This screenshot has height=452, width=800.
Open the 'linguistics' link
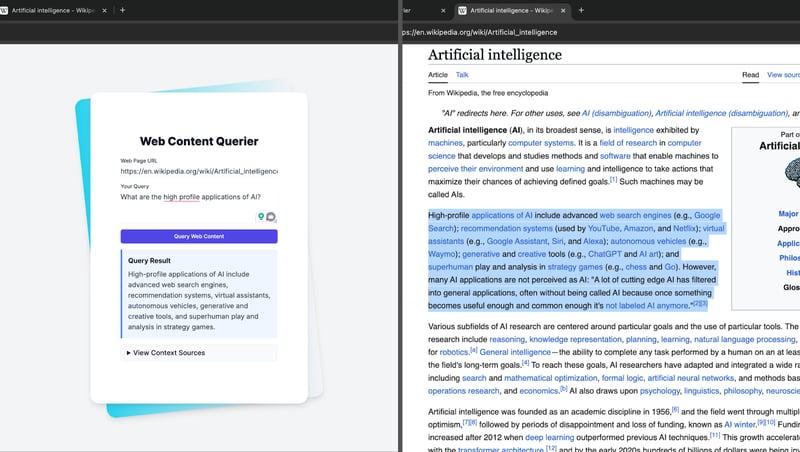pyautogui.click(x=702, y=391)
